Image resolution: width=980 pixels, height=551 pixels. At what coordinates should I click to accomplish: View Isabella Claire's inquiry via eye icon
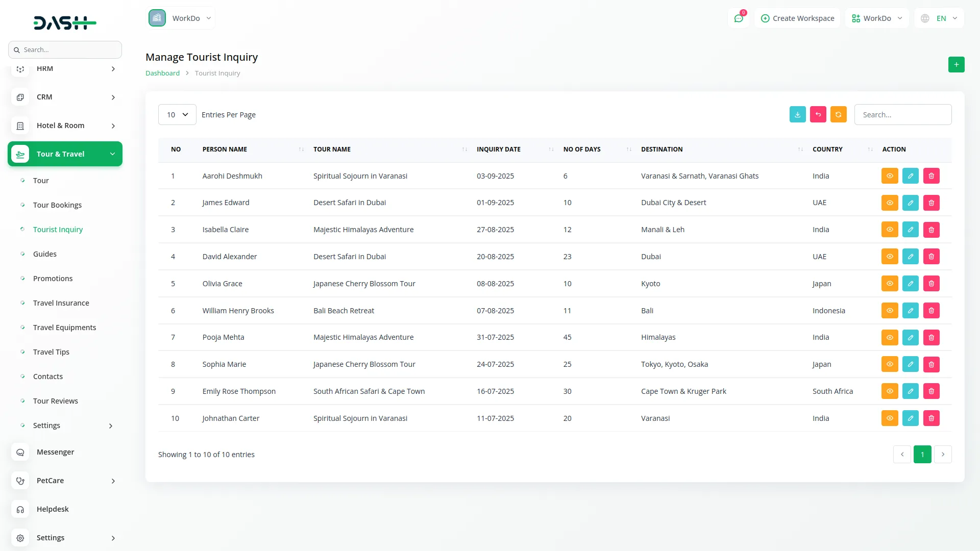tap(889, 230)
